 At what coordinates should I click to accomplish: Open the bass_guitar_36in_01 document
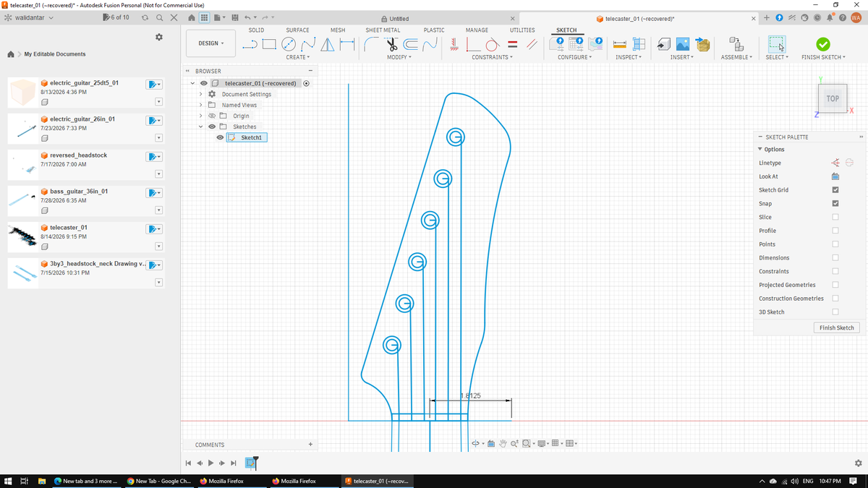[79, 192]
